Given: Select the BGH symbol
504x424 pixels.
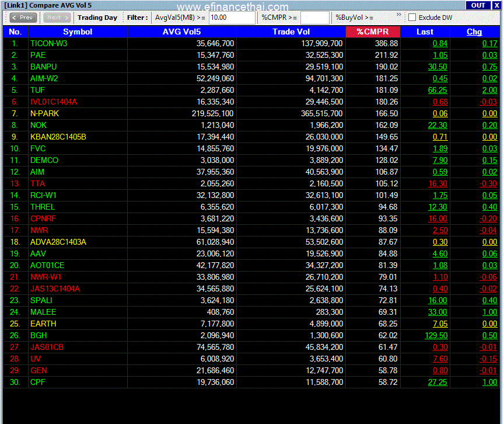Looking at the screenshot, I should (38, 336).
